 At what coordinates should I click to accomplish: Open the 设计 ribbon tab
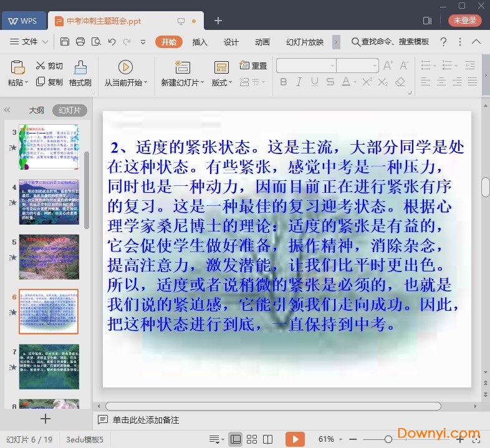coord(231,42)
